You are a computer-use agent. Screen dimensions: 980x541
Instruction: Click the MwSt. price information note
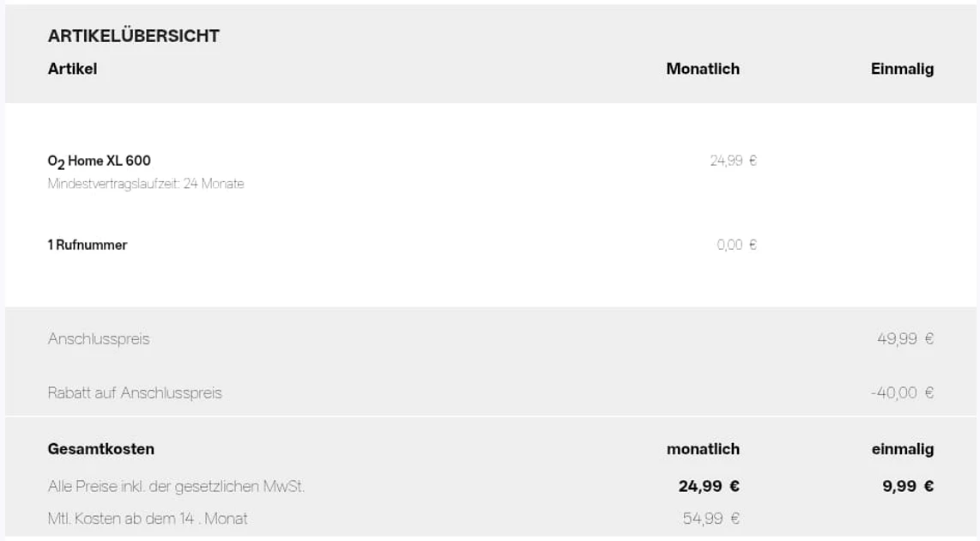click(176, 487)
